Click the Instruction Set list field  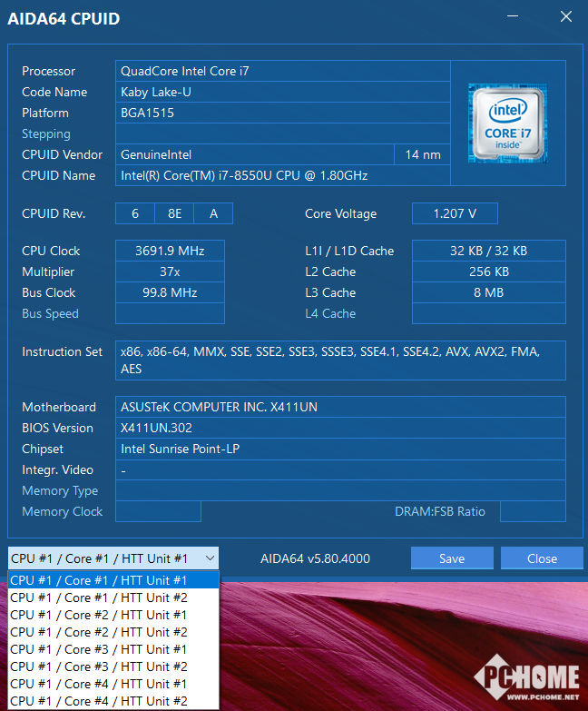340,360
